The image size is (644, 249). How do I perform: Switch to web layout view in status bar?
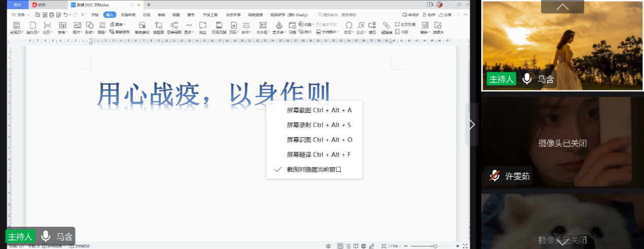[x=363, y=246]
